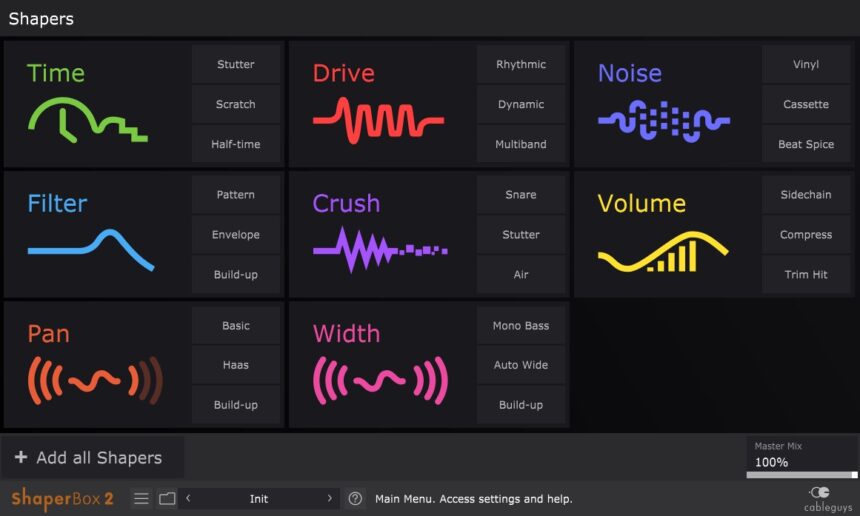Click the Master Mix 100% value
Image resolution: width=860 pixels, height=516 pixels.
coord(771,462)
